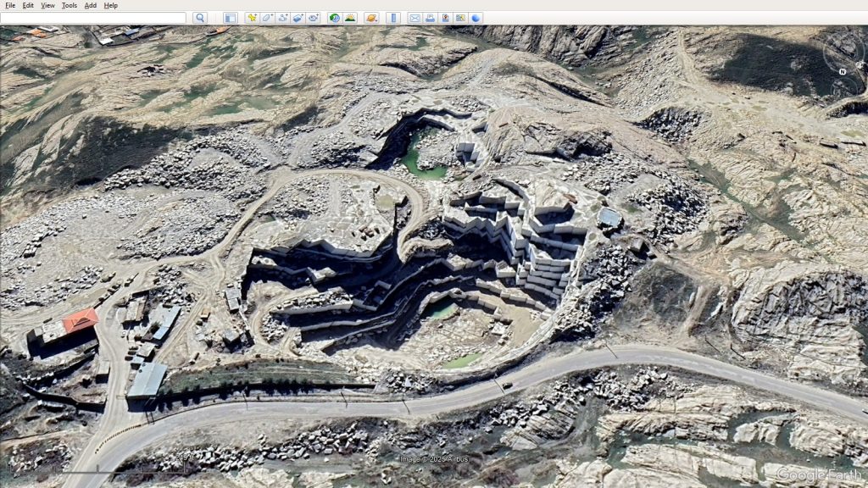Click the search magnifier button

coord(200,18)
